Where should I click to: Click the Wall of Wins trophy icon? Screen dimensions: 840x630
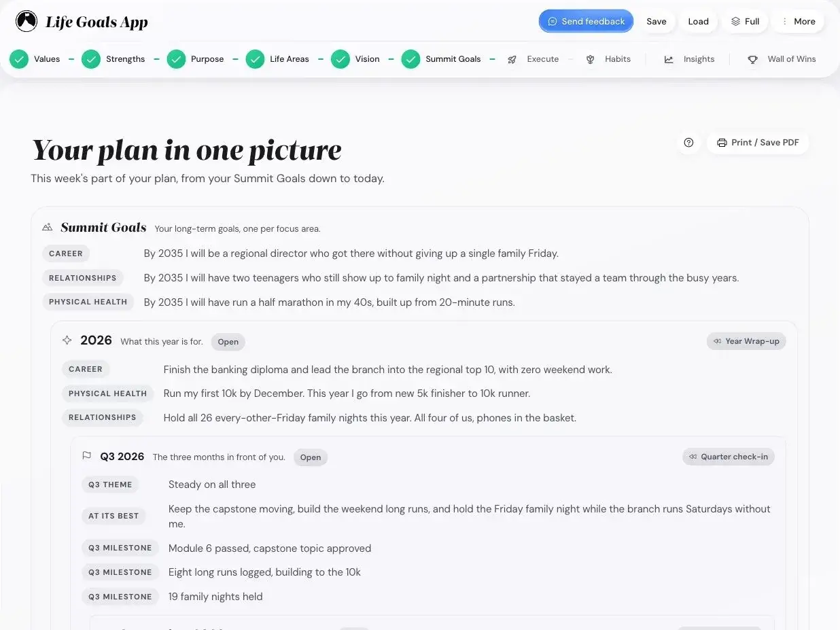(x=752, y=59)
